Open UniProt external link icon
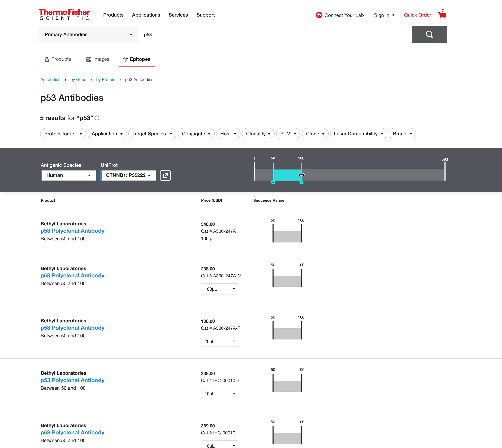The width and height of the screenshot is (502, 448). pos(165,176)
